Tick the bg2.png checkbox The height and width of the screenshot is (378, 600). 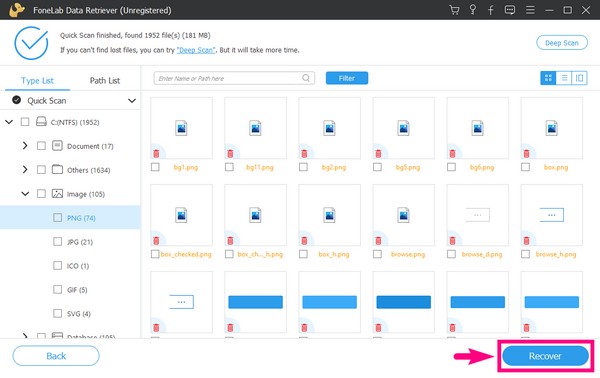point(303,167)
